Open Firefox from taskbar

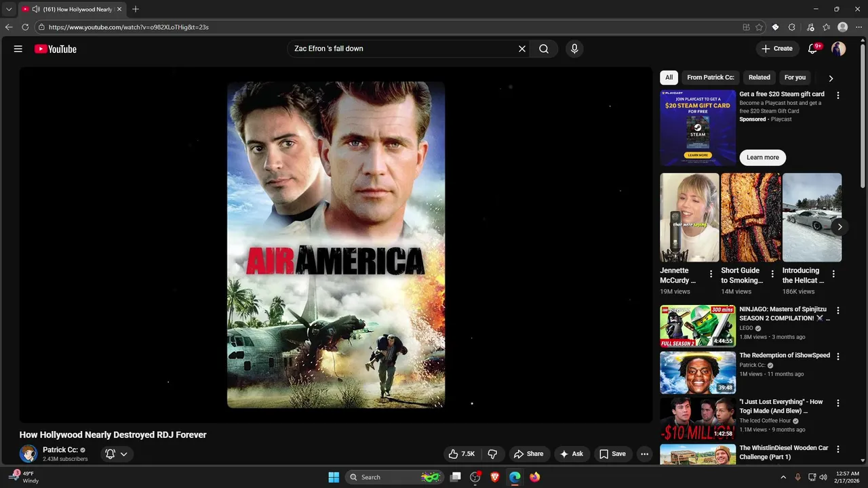pos(535,477)
